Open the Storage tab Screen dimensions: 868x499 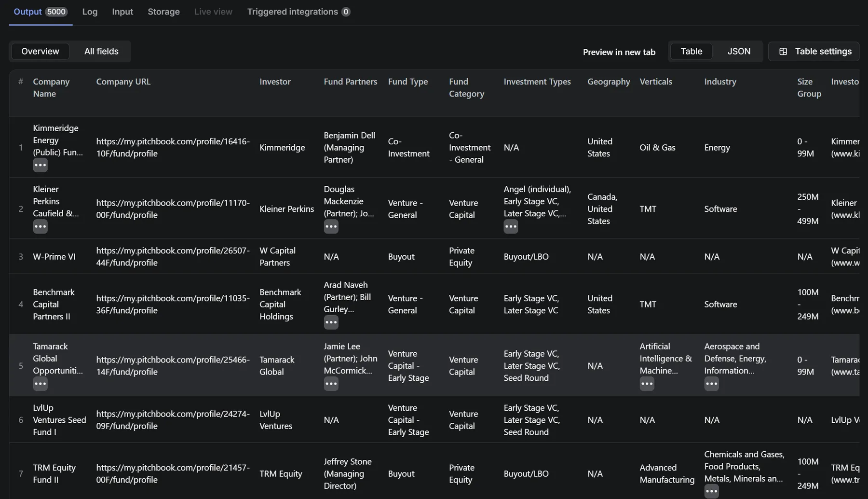click(x=163, y=12)
